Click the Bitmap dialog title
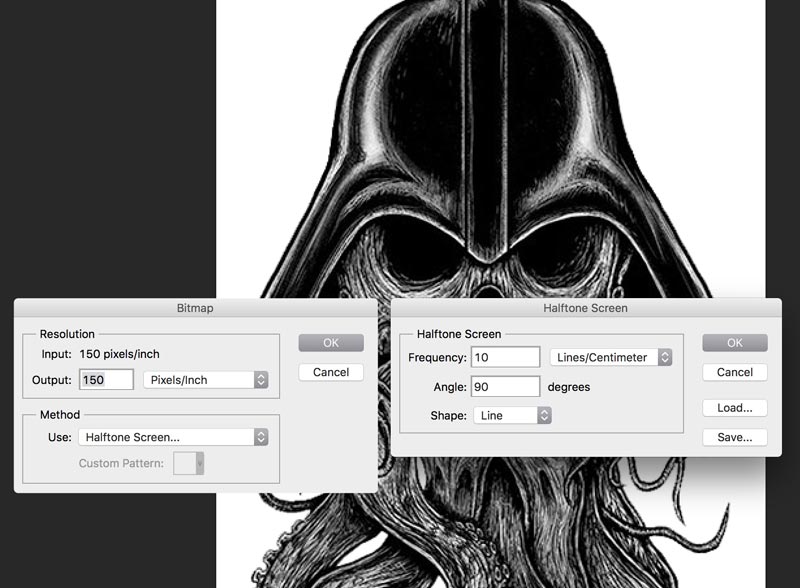 tap(195, 308)
